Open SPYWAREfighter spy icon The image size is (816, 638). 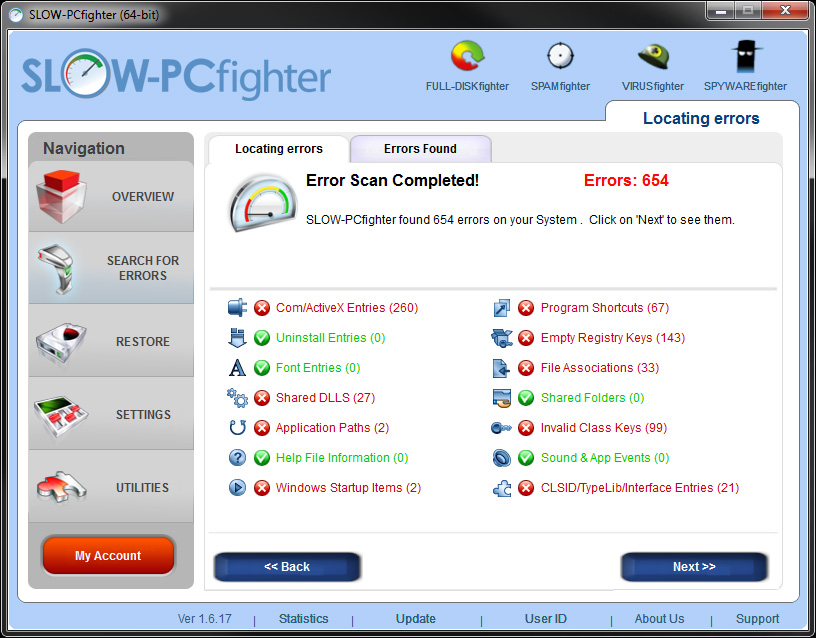746,56
